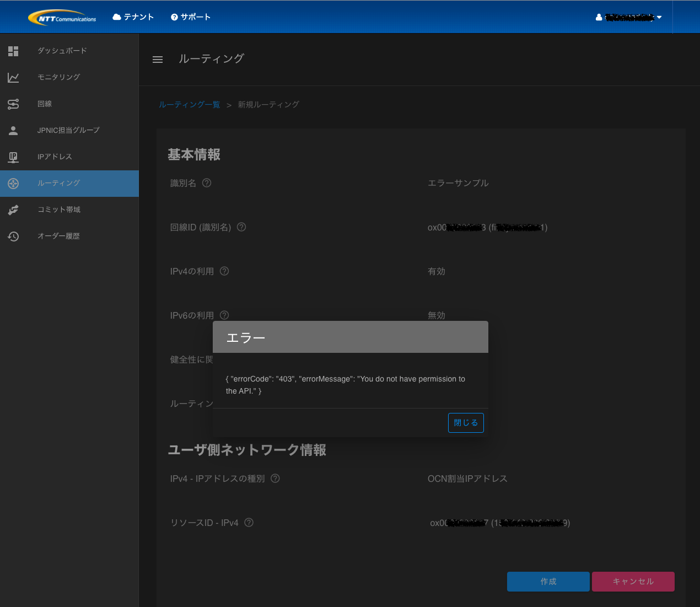Select the ダッシュボード sidebar icon

[13, 51]
